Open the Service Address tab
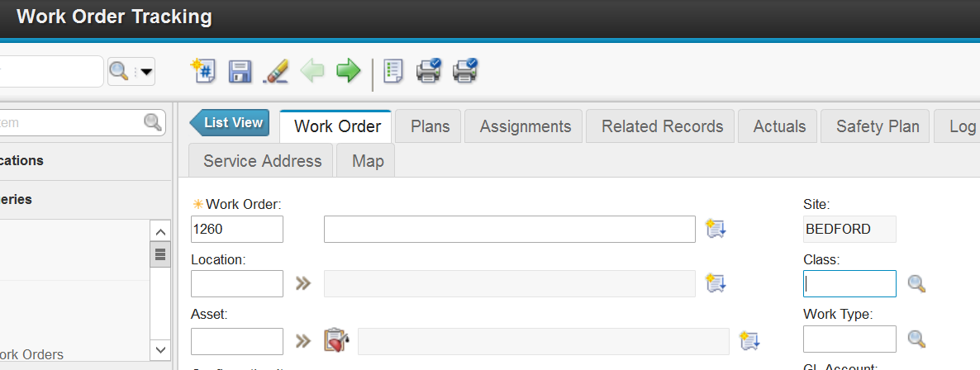980x370 pixels. click(262, 161)
